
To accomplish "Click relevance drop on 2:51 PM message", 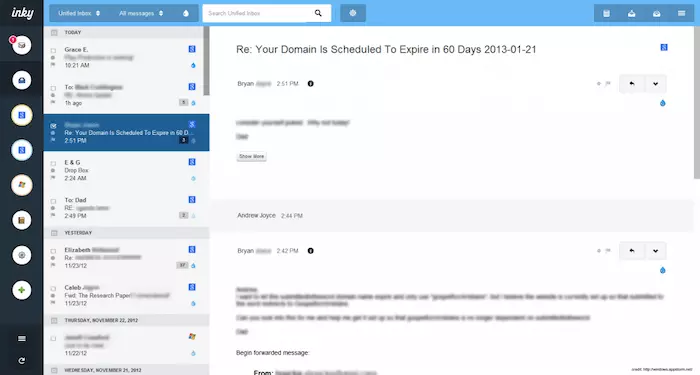I will click(x=662, y=103).
